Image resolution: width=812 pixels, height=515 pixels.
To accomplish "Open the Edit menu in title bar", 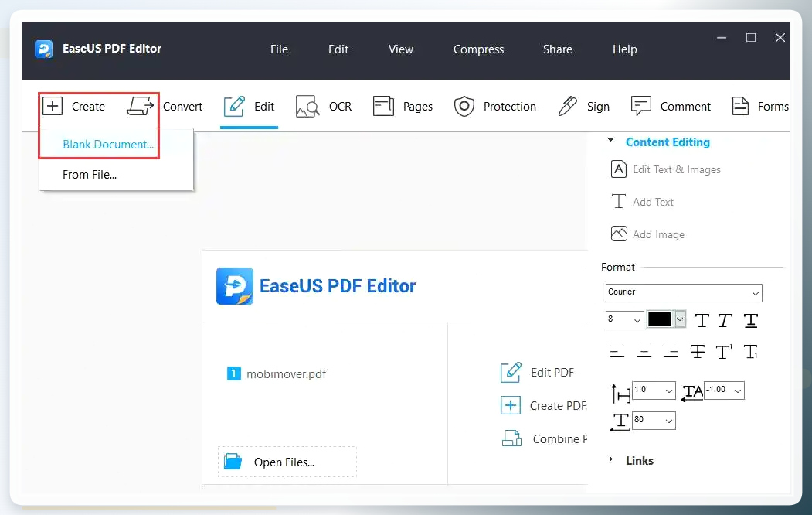I will [338, 49].
